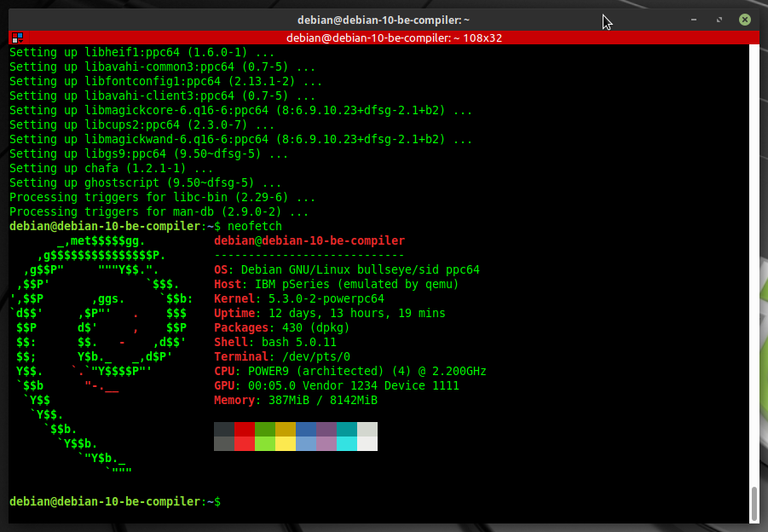Image resolution: width=768 pixels, height=532 pixels.
Task: Pick the lime green swatch in bottom row
Action: tap(265, 443)
